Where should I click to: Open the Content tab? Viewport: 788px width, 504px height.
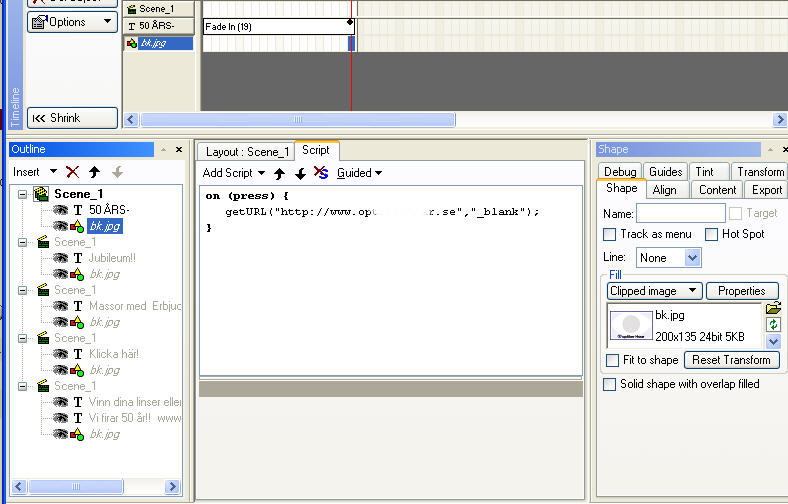717,190
